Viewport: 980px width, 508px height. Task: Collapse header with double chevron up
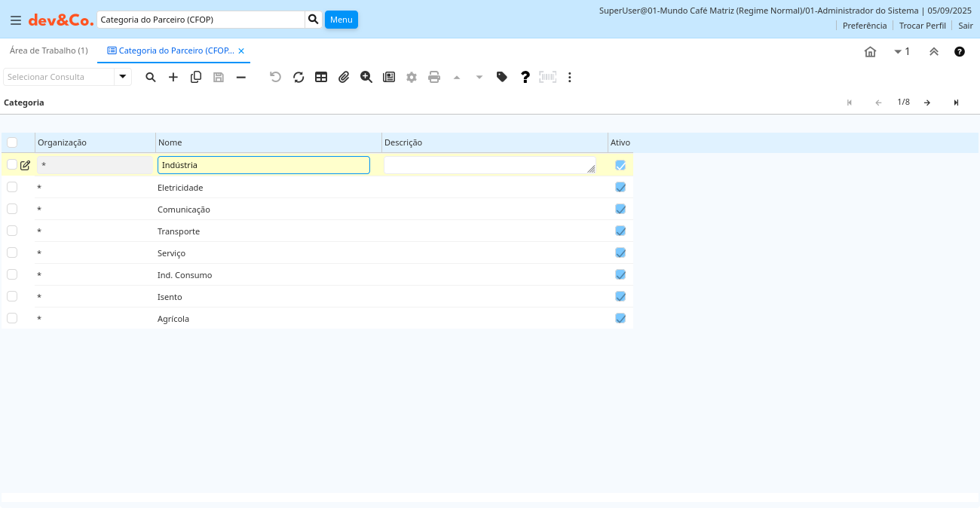click(934, 51)
